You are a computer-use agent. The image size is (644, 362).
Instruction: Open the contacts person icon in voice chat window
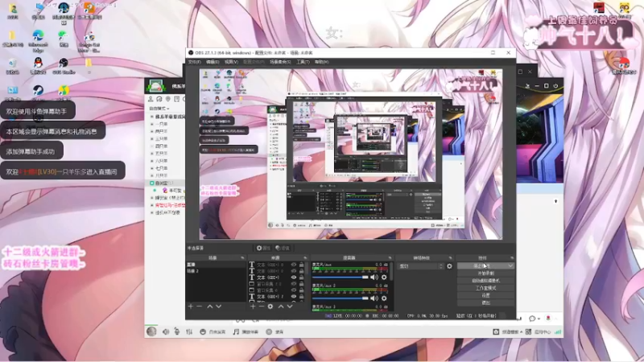pos(151,99)
